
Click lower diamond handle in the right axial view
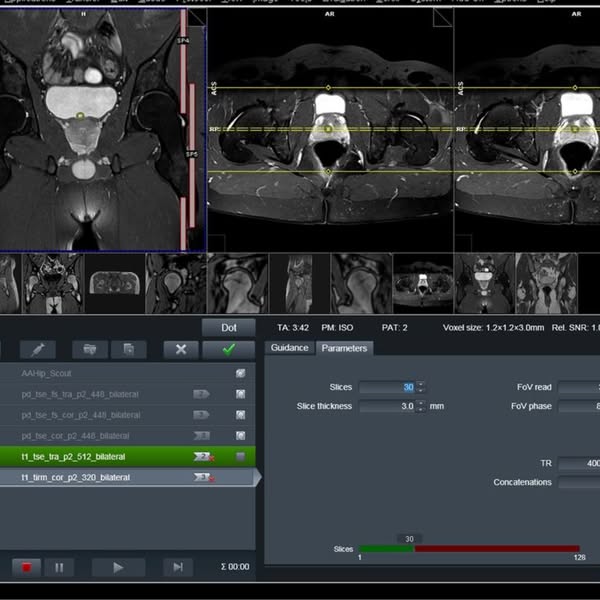point(575,171)
